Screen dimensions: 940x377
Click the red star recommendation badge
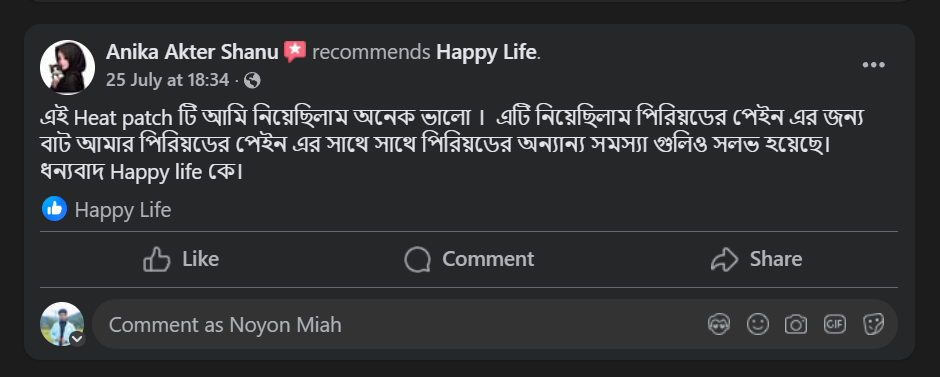[294, 52]
